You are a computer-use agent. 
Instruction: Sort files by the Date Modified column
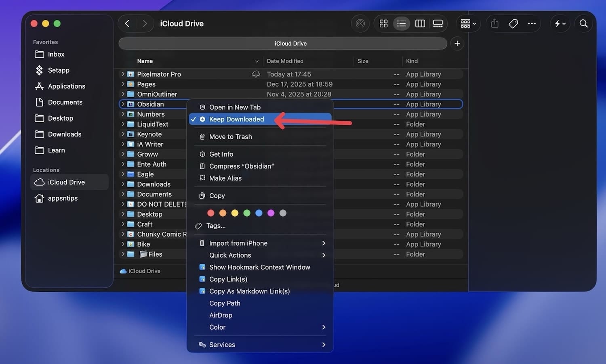point(285,61)
